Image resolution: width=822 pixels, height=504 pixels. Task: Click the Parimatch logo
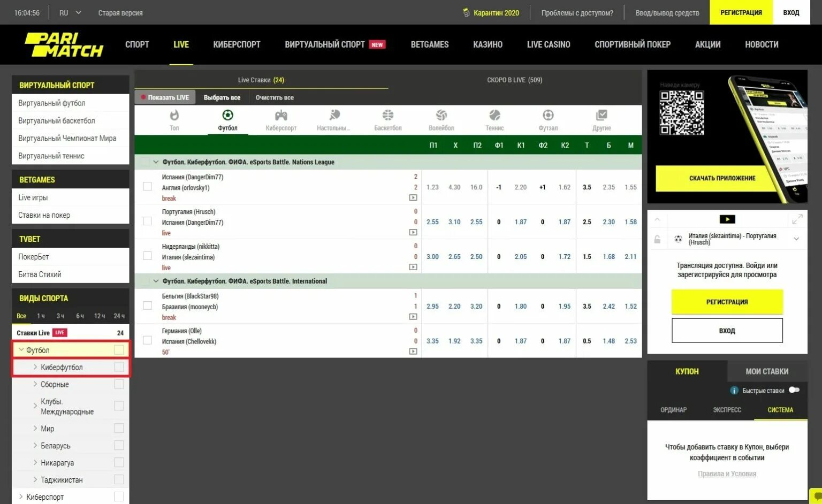(x=64, y=45)
